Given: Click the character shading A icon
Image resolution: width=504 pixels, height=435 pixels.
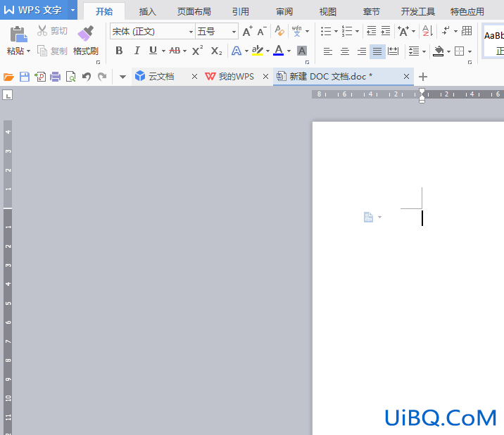Looking at the screenshot, I should click(302, 51).
